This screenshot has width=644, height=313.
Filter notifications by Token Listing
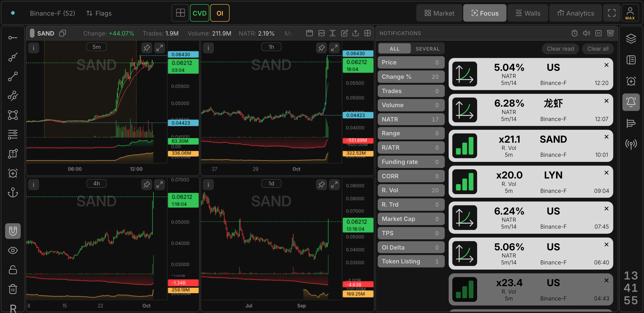pyautogui.click(x=411, y=261)
